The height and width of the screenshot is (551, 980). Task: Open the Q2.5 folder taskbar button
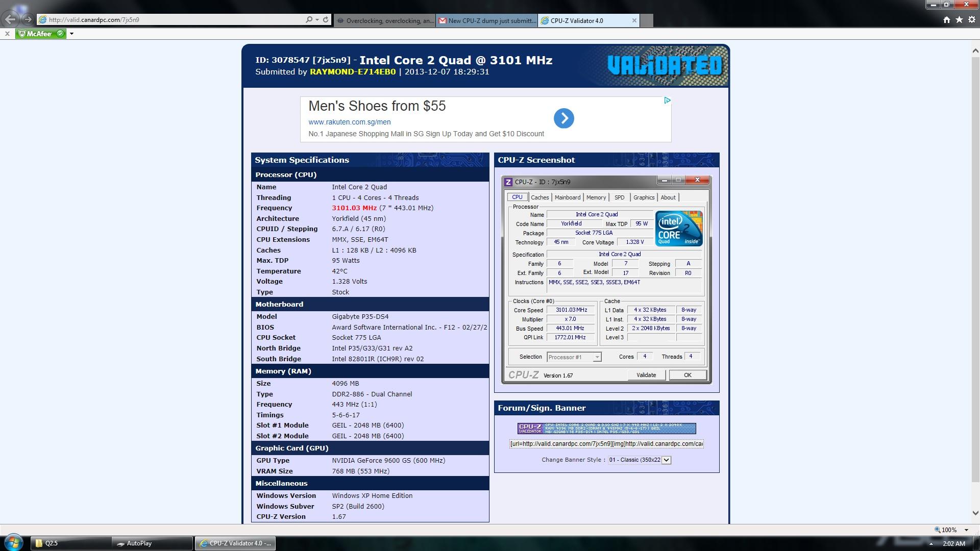tap(71, 543)
